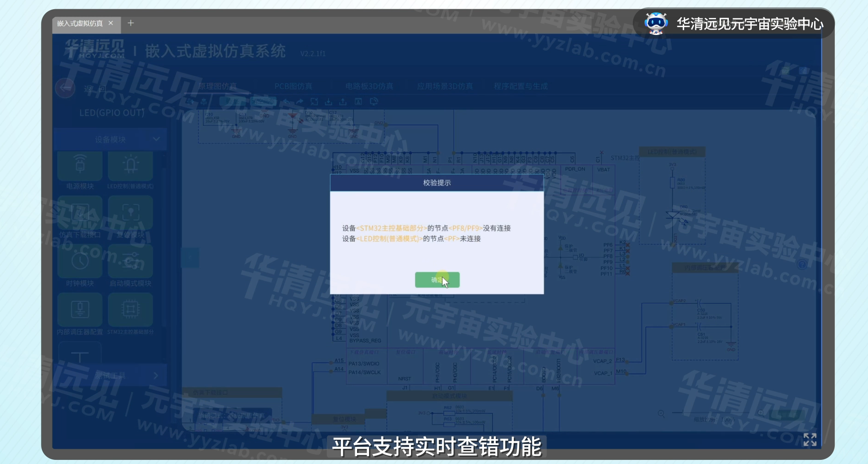Click the 验证 verify toolbar button
This screenshot has height=464, width=868.
coord(233,102)
